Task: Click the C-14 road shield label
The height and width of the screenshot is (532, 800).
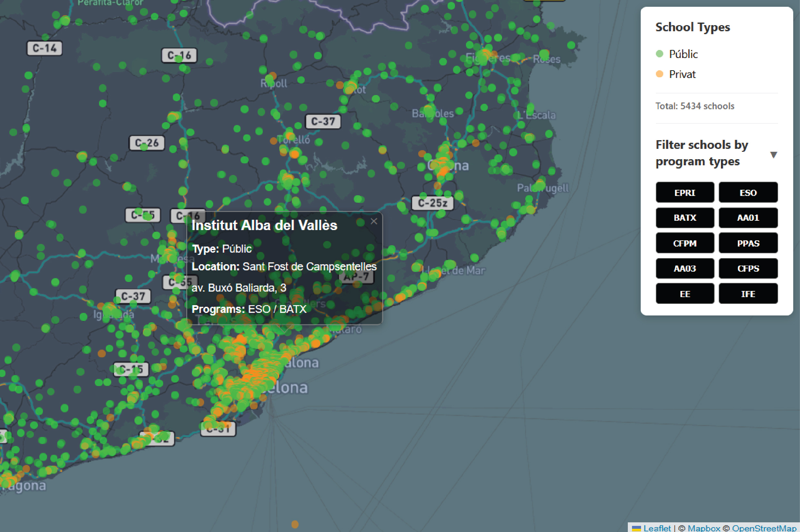Action: [44, 48]
